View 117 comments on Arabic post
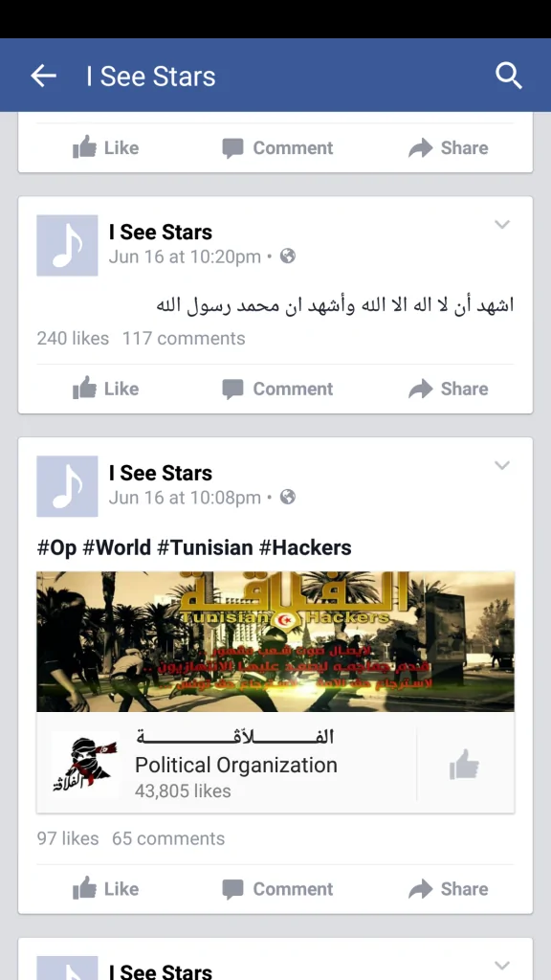This screenshot has width=551, height=980. (184, 338)
